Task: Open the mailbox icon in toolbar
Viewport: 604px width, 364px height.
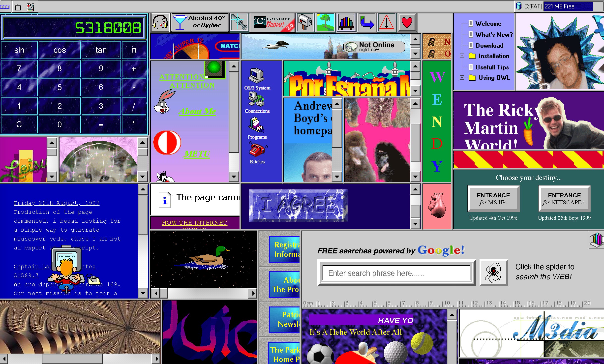Action: (305, 23)
